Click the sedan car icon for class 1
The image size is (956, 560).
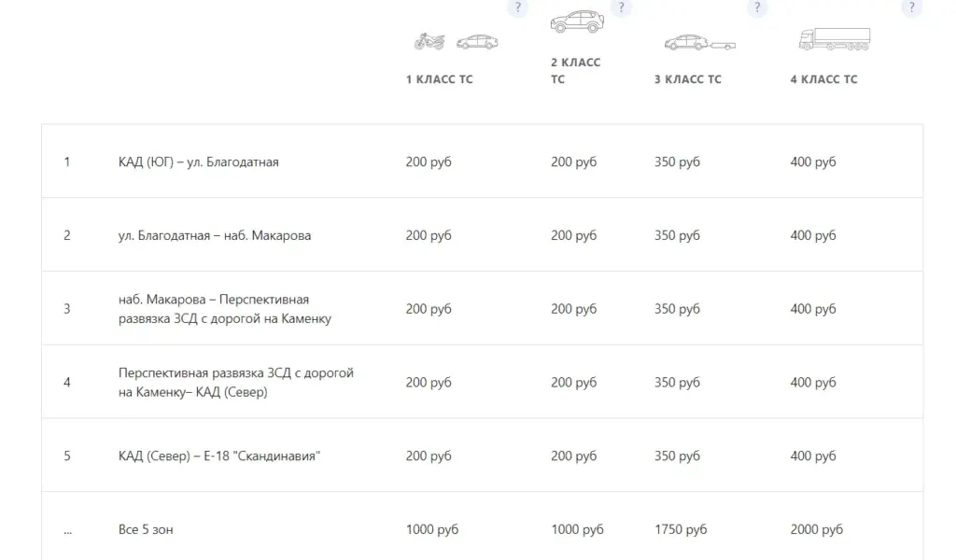(477, 42)
